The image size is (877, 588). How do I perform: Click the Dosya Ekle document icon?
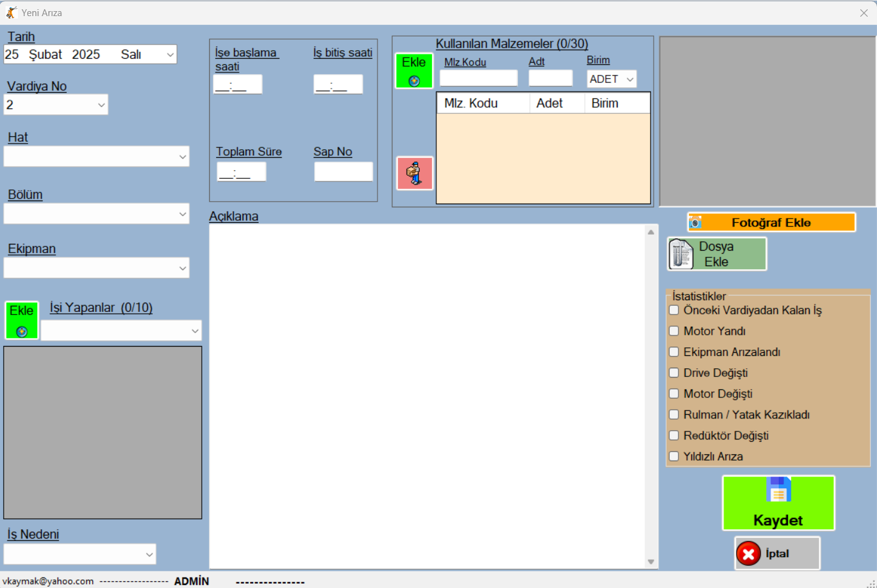681,254
